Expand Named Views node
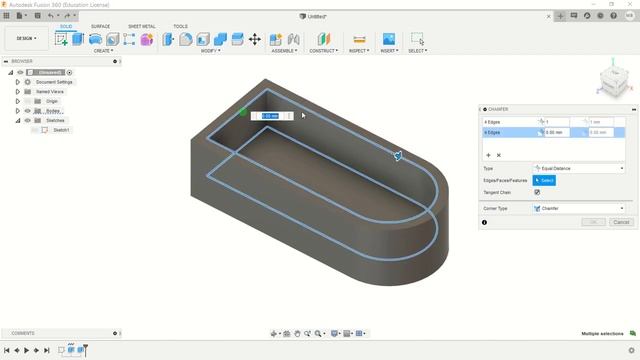The height and width of the screenshot is (360, 640). tap(18, 91)
